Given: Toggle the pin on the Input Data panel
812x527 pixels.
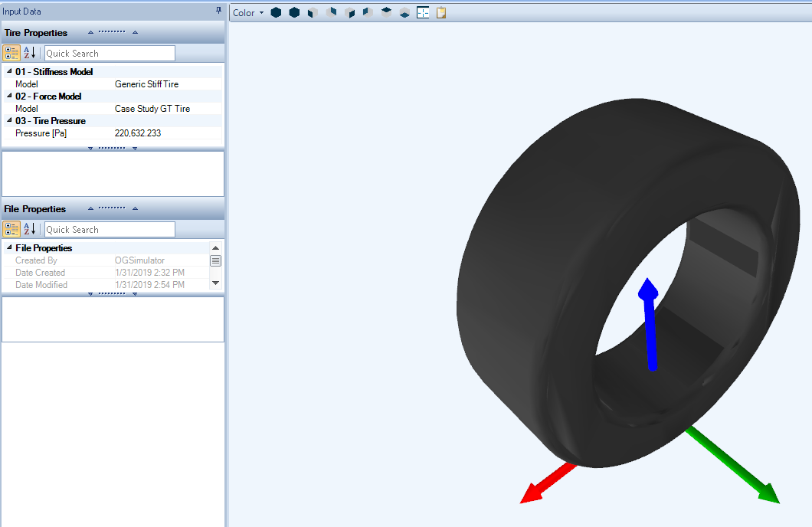Looking at the screenshot, I should [x=218, y=11].
